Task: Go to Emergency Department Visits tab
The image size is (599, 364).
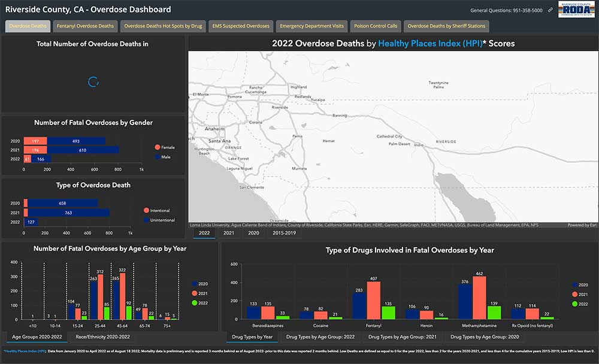Action: tap(313, 26)
